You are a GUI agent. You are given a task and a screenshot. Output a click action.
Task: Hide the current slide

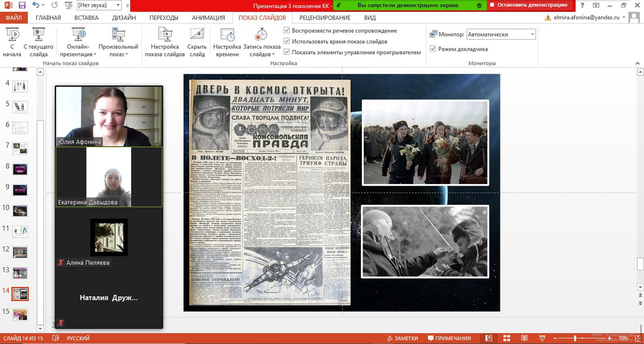click(197, 42)
